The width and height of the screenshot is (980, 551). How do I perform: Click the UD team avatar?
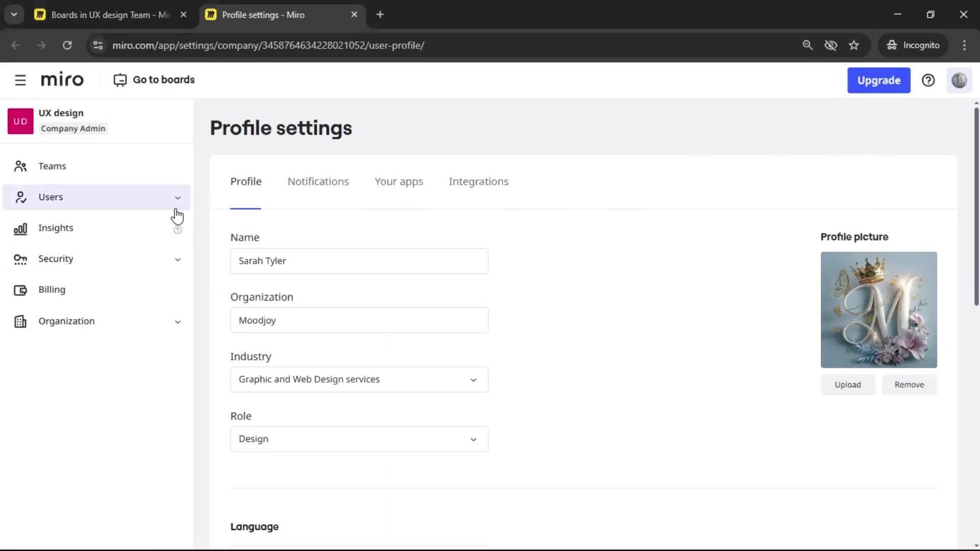click(x=20, y=121)
